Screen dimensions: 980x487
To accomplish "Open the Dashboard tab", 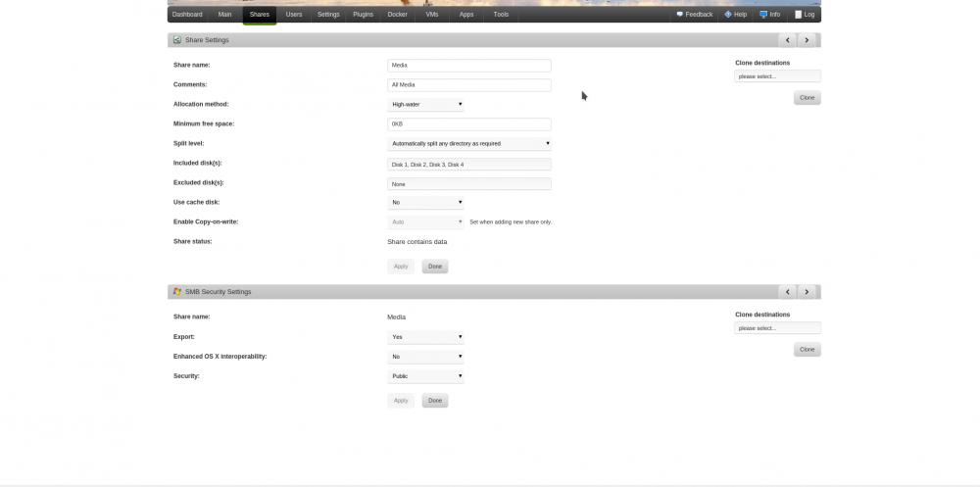I will [x=187, y=15].
